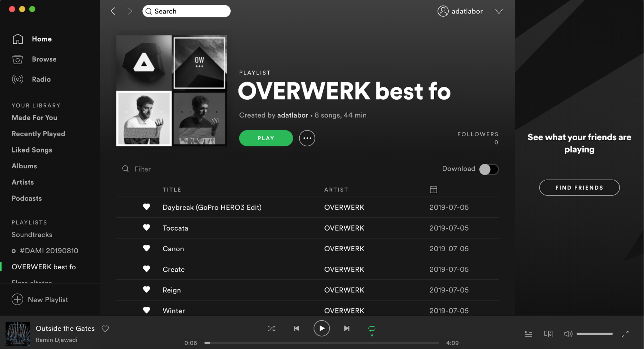Expand the account dropdown chevron

(499, 12)
